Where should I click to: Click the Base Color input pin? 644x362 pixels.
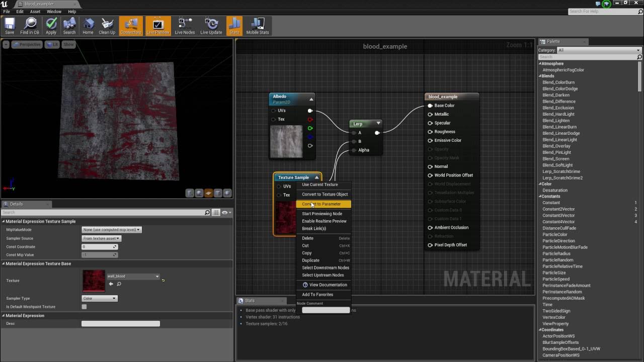click(430, 106)
